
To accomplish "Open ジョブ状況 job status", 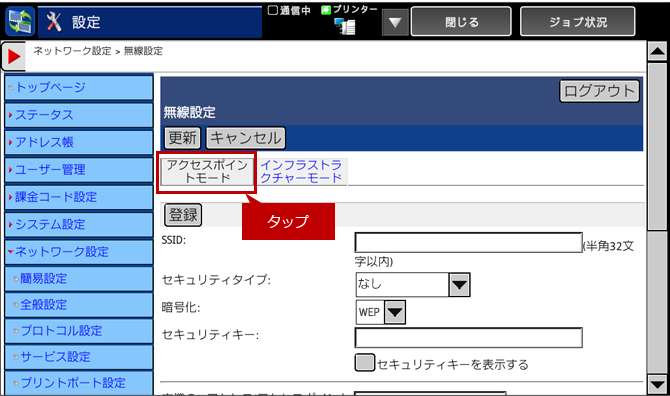I will click(x=577, y=22).
